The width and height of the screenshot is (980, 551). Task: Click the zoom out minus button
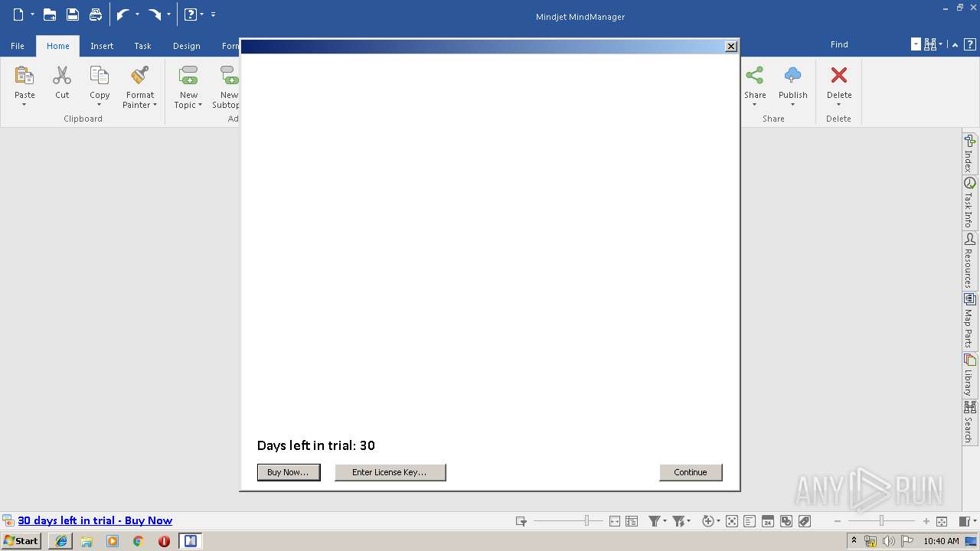[x=838, y=521]
